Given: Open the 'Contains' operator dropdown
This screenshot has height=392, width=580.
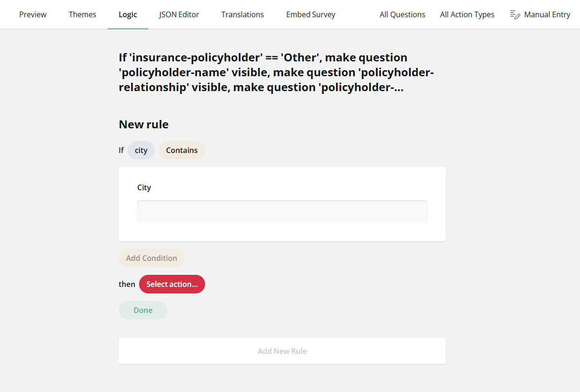Looking at the screenshot, I should [x=181, y=150].
